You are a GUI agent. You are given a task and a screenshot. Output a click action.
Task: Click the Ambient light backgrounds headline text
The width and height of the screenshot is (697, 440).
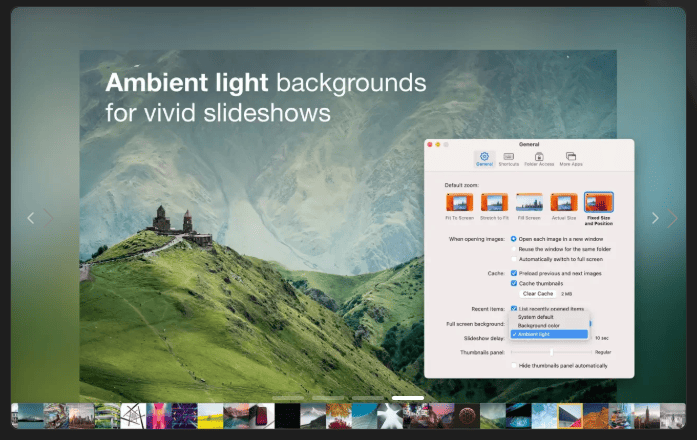pyautogui.click(x=266, y=83)
